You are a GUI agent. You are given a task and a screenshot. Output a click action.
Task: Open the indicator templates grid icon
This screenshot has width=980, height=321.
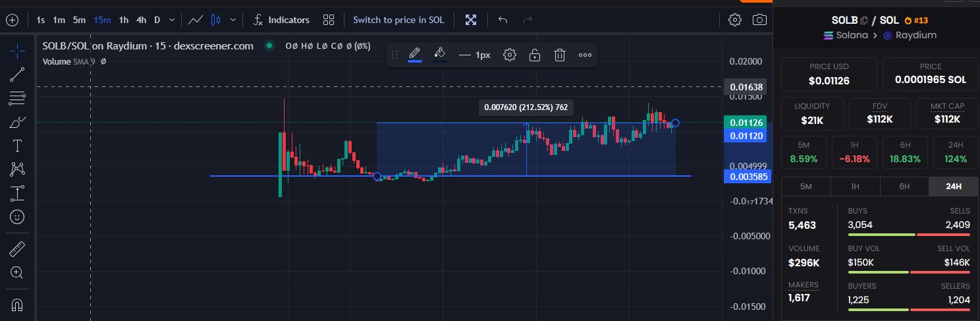coord(329,20)
